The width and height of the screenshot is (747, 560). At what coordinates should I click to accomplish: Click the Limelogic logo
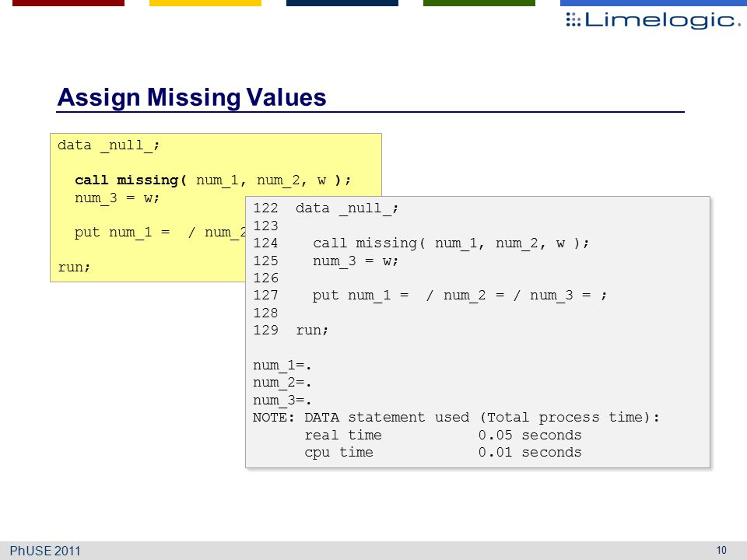(x=653, y=20)
